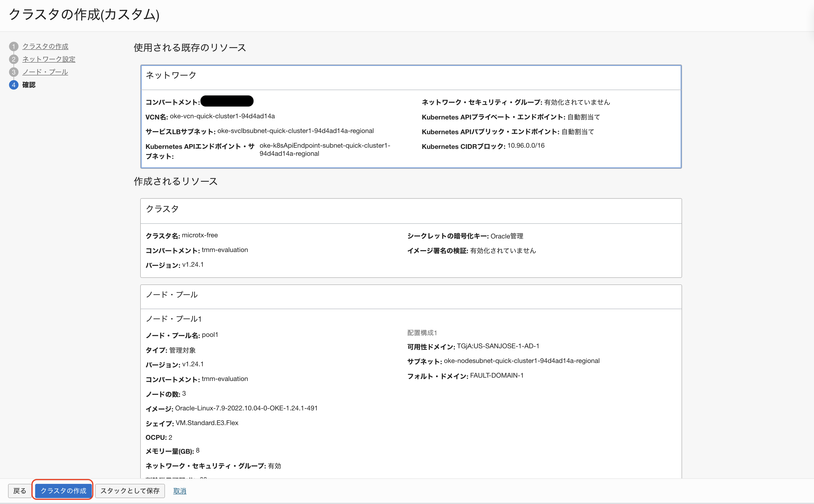Screen dimensions: 814x504
Task: Click the redacted compartment value bar
Action: 227,101
